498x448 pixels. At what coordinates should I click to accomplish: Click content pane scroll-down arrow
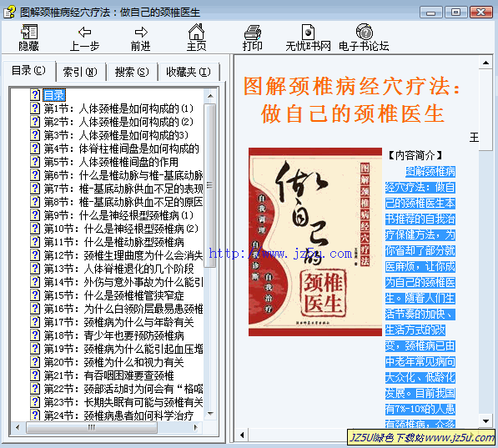click(485, 421)
